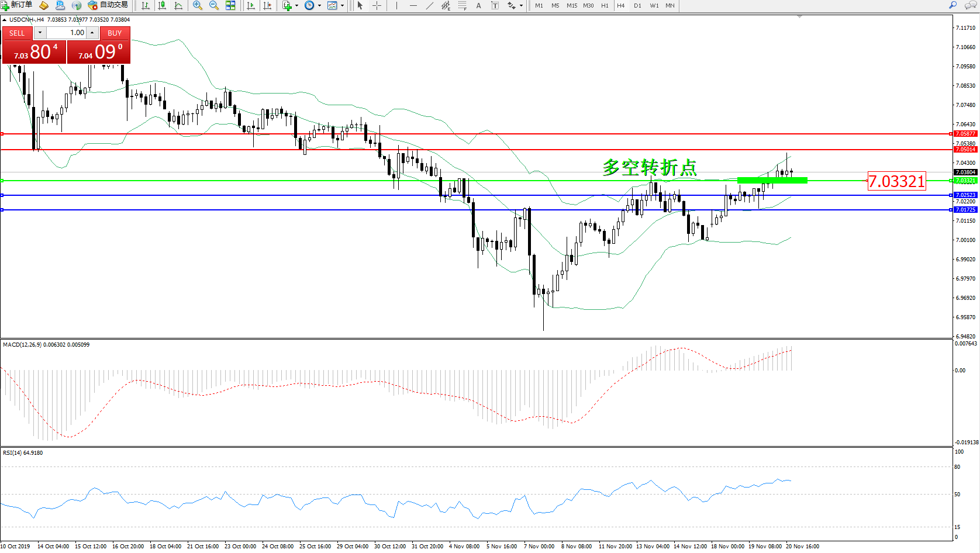Image resolution: width=980 pixels, height=553 pixels.
Task: Toggle chart auto scroll icon
Action: click(x=251, y=5)
